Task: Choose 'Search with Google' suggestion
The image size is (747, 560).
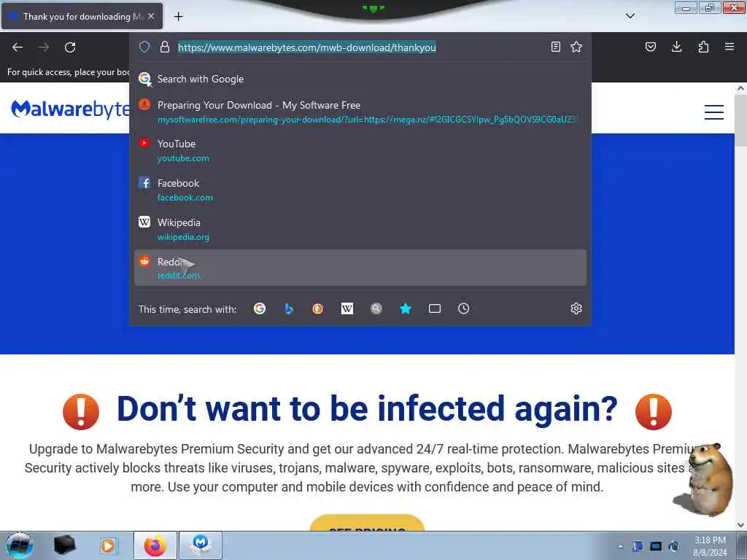Action: point(360,79)
